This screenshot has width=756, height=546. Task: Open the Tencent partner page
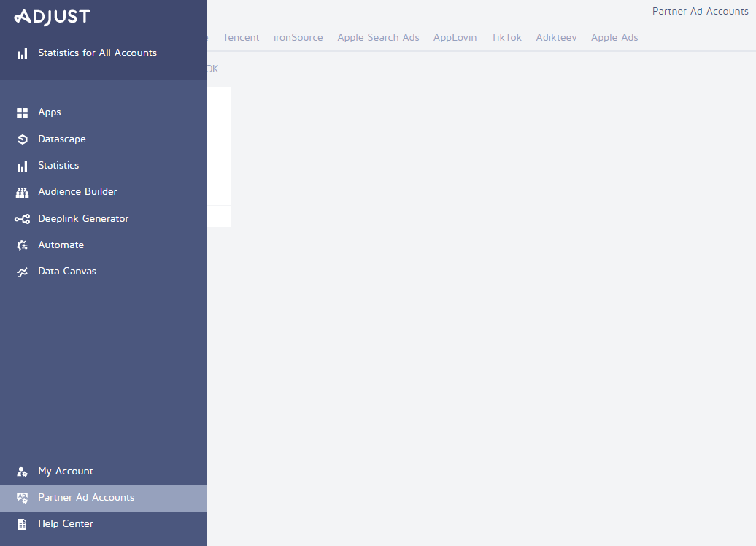241,37
